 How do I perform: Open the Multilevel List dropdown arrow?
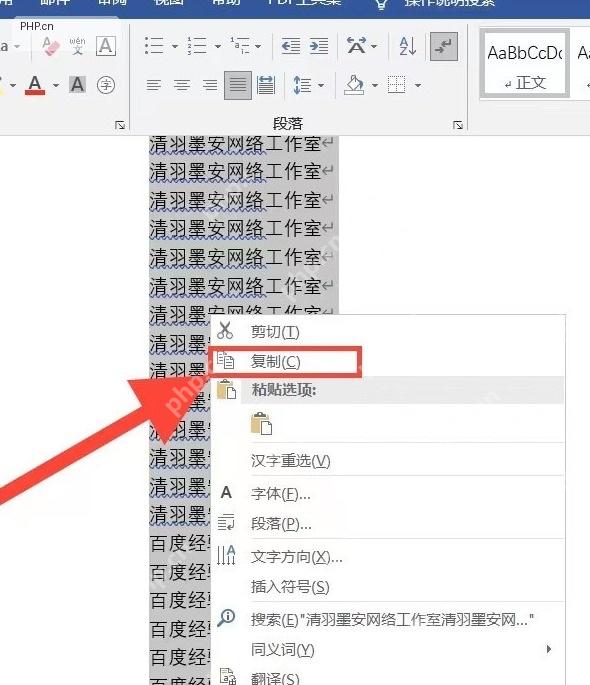[258, 46]
